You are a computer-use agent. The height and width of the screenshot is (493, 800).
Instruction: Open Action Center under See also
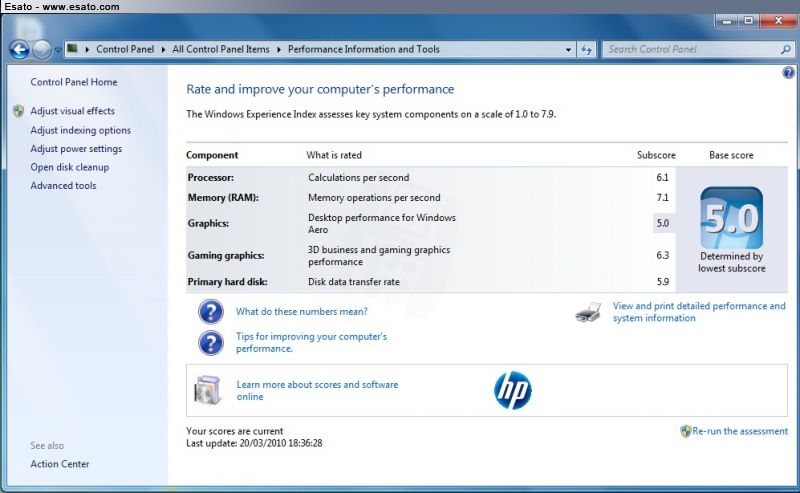click(x=60, y=464)
